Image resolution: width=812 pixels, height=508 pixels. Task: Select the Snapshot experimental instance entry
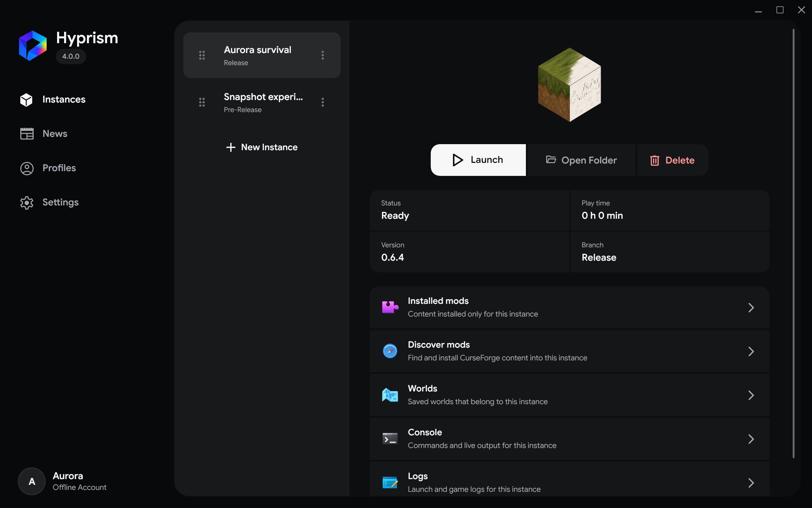[262, 102]
